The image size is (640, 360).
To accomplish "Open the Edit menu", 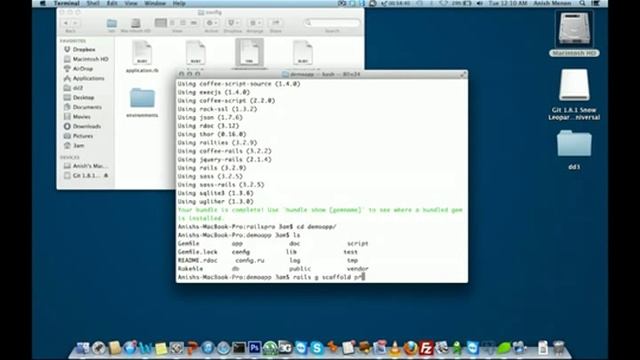I will [112, 3].
